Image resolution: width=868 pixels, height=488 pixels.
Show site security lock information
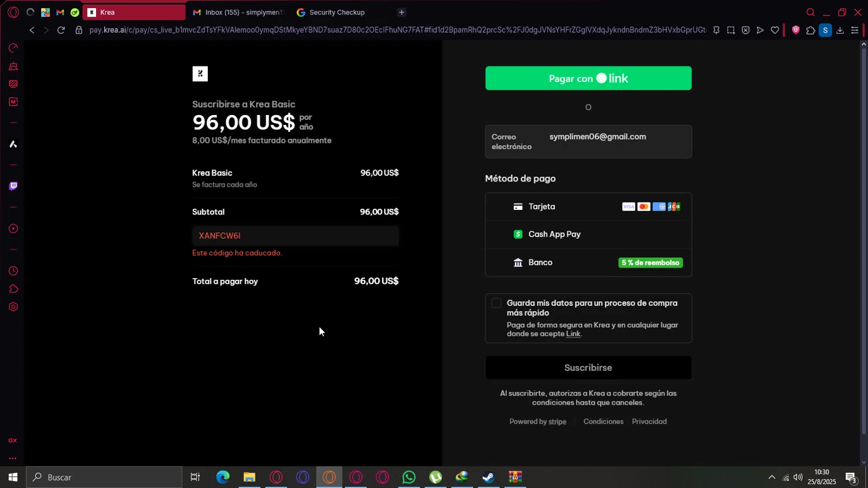pyautogui.click(x=79, y=30)
